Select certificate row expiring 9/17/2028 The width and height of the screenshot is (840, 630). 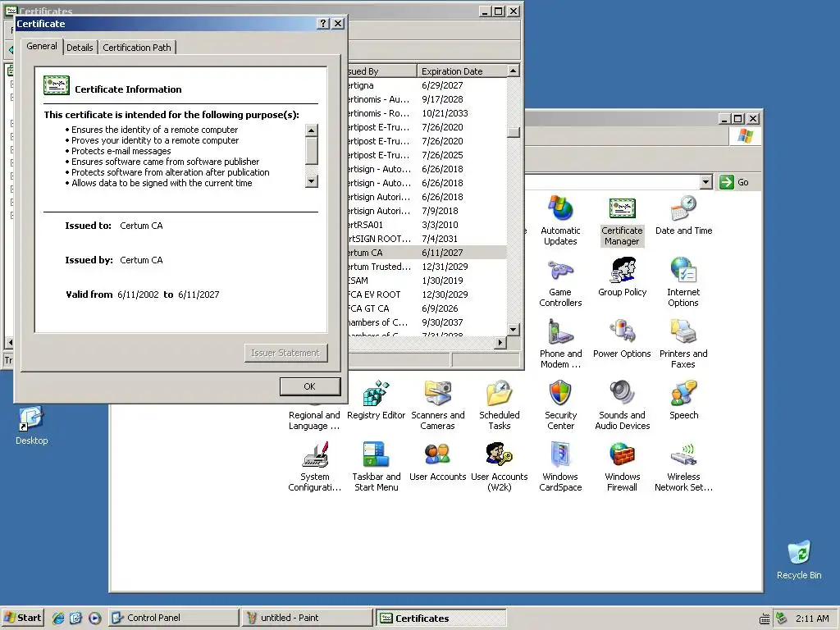point(427,99)
